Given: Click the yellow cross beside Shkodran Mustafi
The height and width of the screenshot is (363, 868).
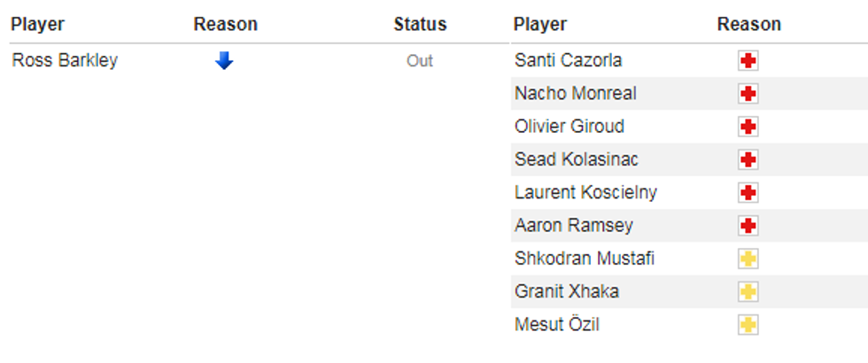Looking at the screenshot, I should [748, 259].
